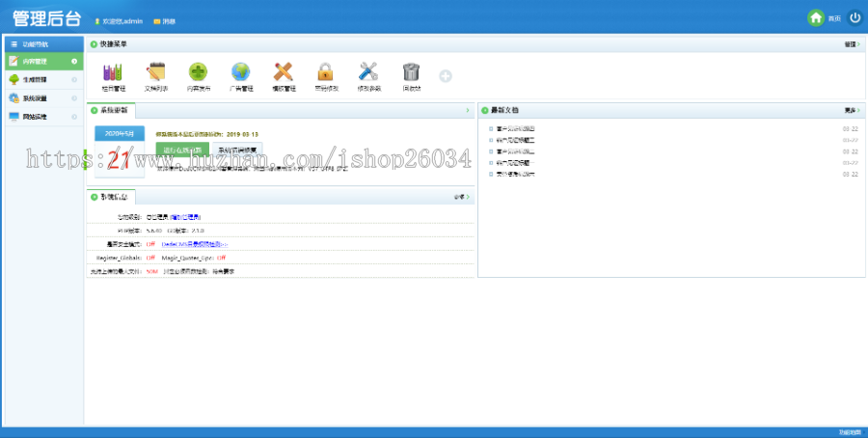
Task: Expand the 内容管理 sidebar section
Action: tap(41, 62)
